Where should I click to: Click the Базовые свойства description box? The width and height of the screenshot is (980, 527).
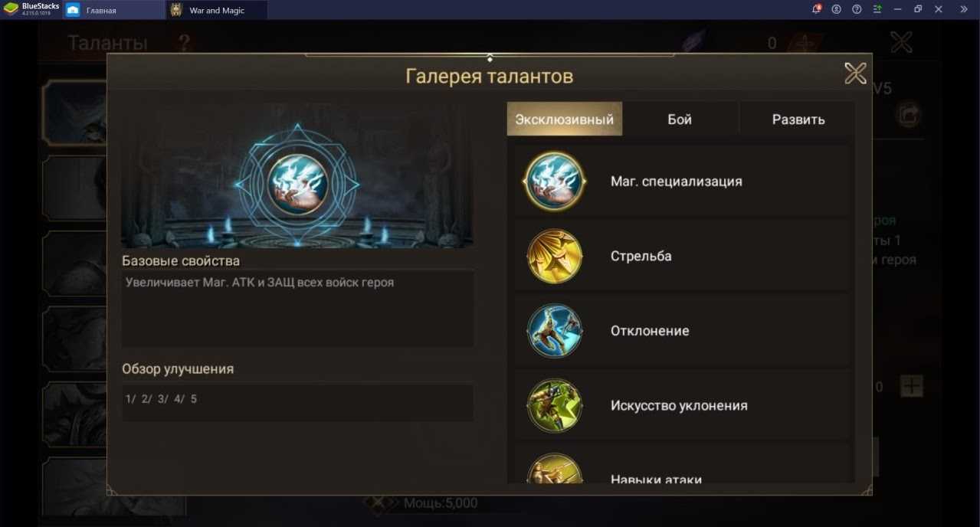coord(297,309)
